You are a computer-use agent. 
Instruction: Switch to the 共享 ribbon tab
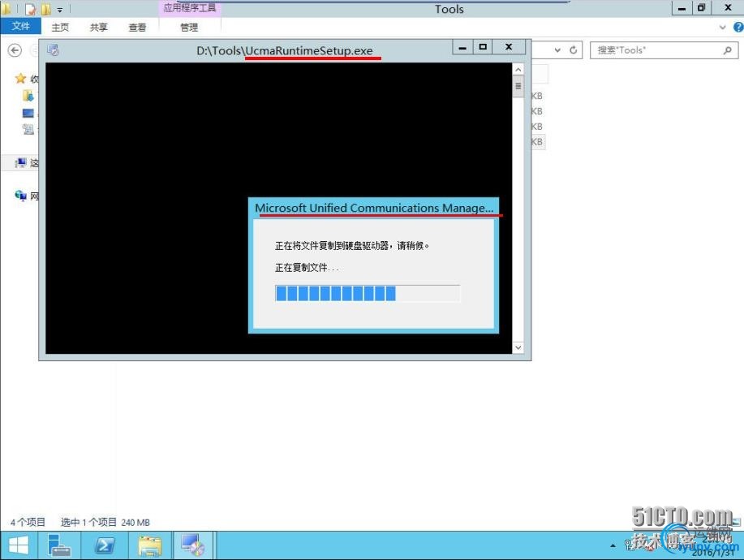coord(99,28)
